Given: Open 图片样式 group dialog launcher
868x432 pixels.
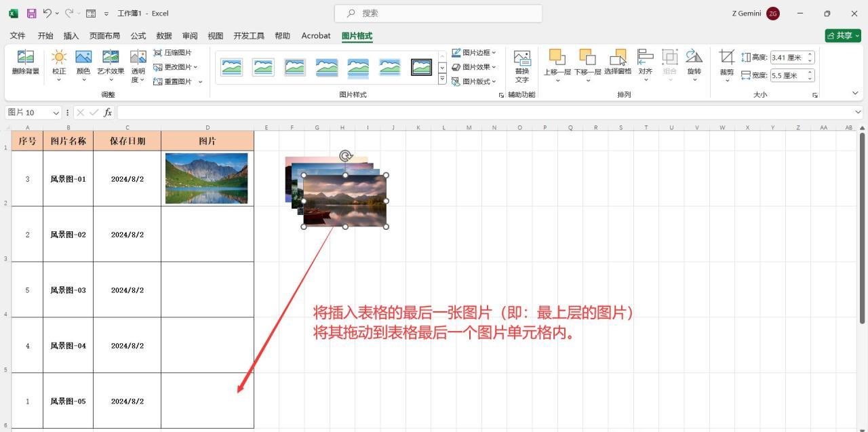Looking at the screenshot, I should click(x=501, y=96).
